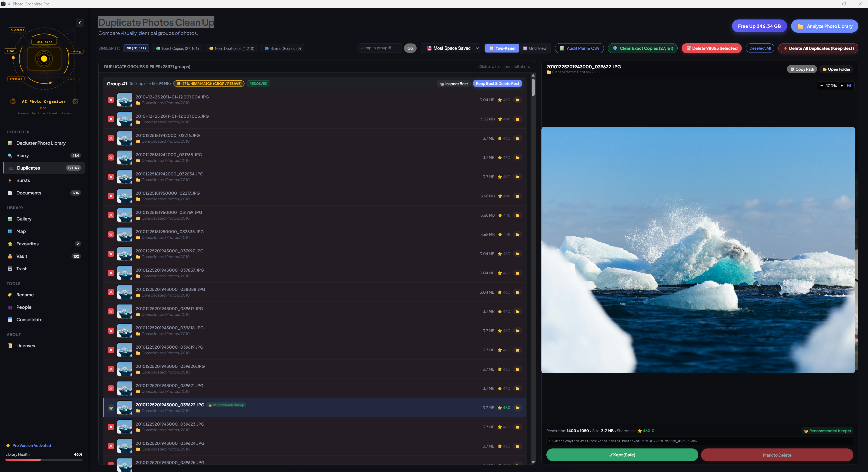The height and width of the screenshot is (472, 868).
Task: Click Analyze Photo Library button
Action: (x=825, y=26)
